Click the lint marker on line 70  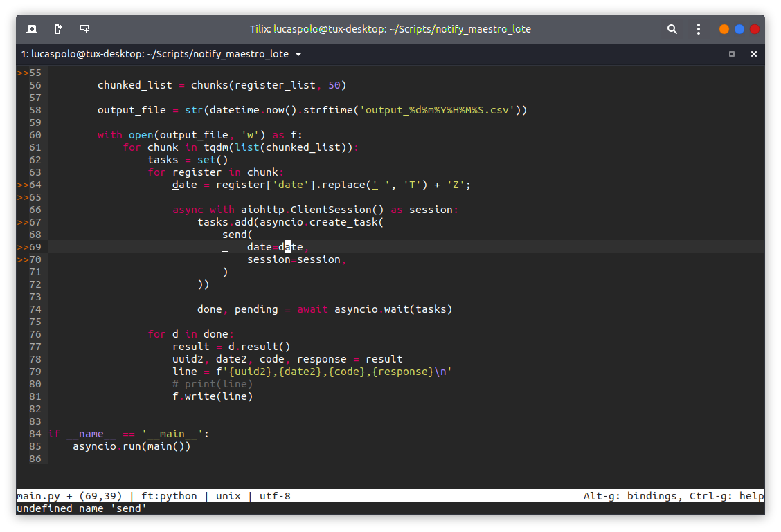point(23,259)
